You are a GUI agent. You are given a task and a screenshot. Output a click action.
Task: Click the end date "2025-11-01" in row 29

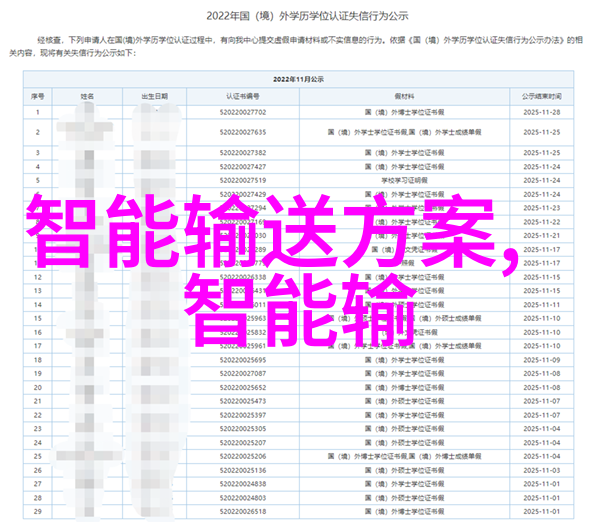[542, 511]
